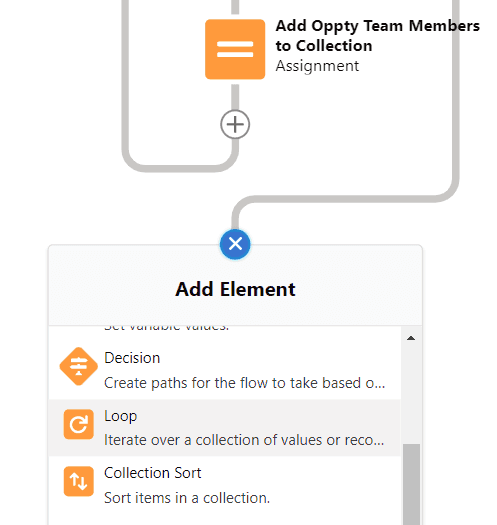Screen dimensions: 497x525
Task: Click the Add Element heading
Action: click(x=235, y=289)
